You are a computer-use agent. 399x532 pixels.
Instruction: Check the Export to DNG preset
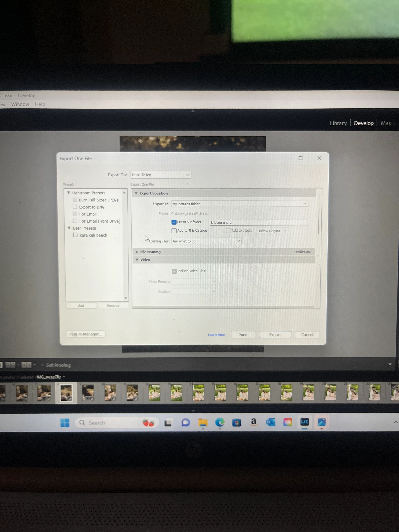coord(75,207)
